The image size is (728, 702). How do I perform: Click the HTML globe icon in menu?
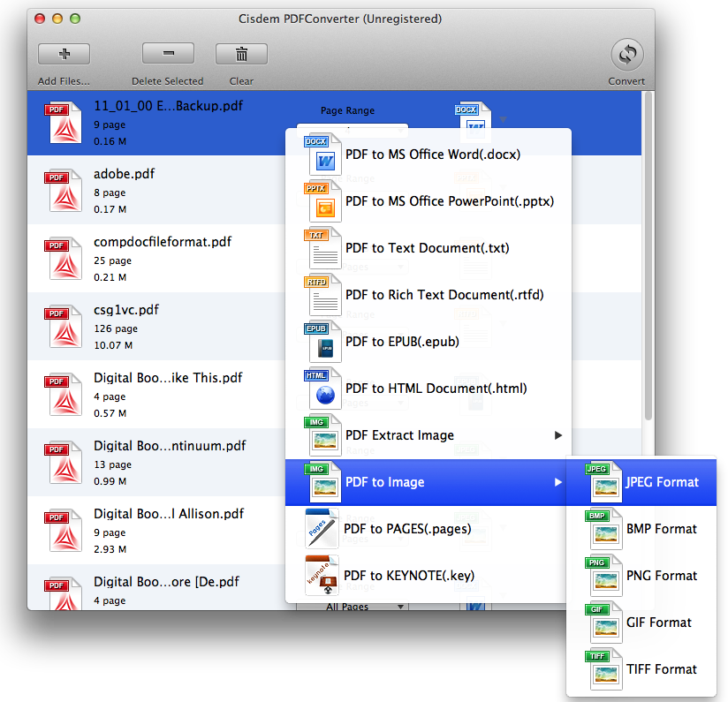click(322, 388)
